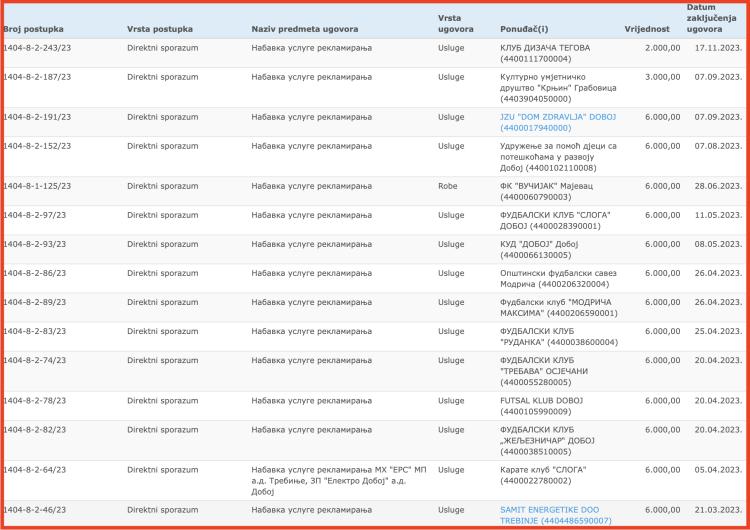750x530 pixels.
Task: Click the contract date 28.06.2023.
Action: tap(718, 186)
